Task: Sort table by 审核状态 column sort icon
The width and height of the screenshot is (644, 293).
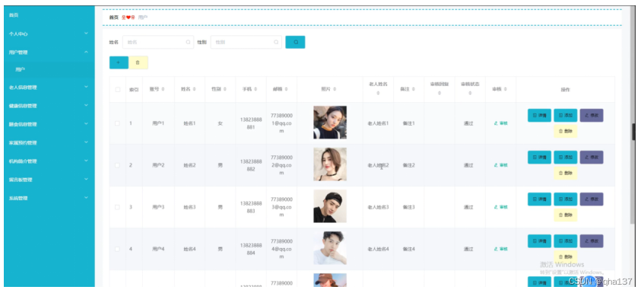Action: tap(470, 94)
